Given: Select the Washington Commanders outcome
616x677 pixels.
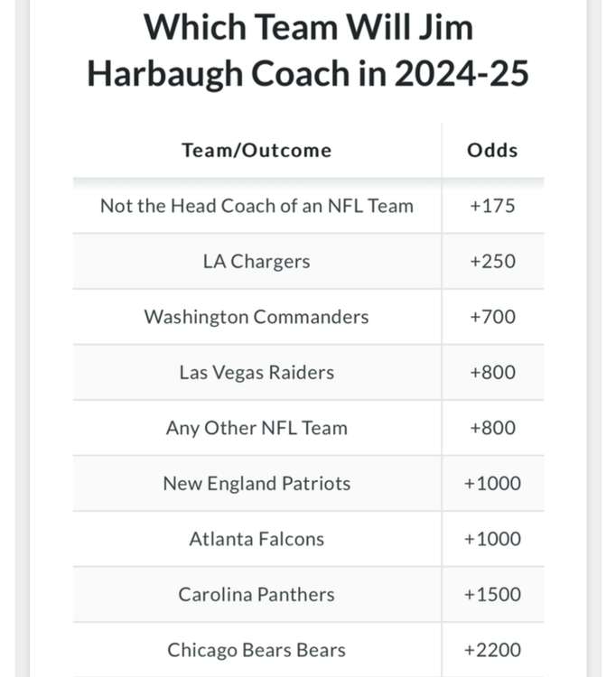Looking at the screenshot, I should 257,317.
